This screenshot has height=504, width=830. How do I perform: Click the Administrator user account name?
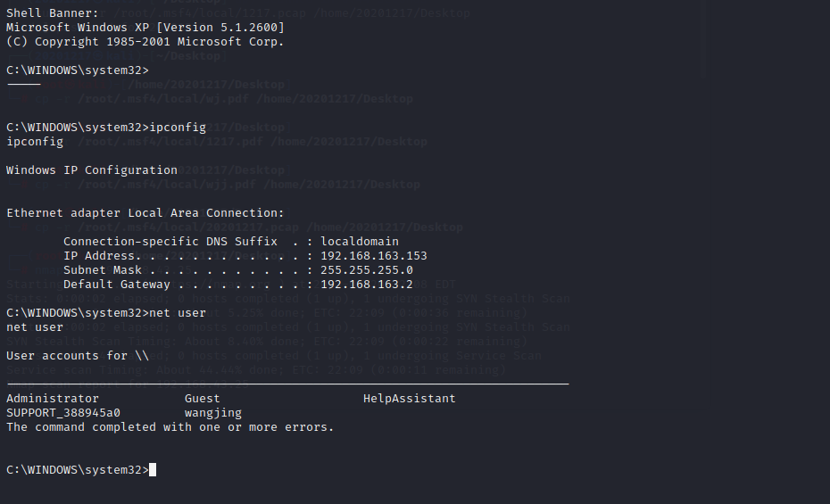tap(53, 399)
